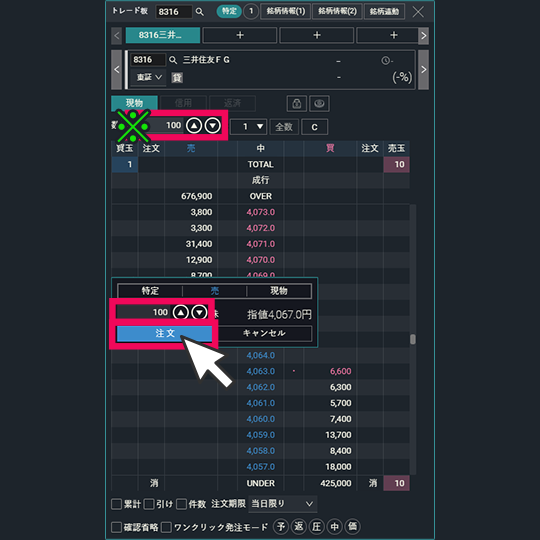This screenshot has height=540, width=540.
Task: Switch to the 現物 tab
Action: [134, 103]
